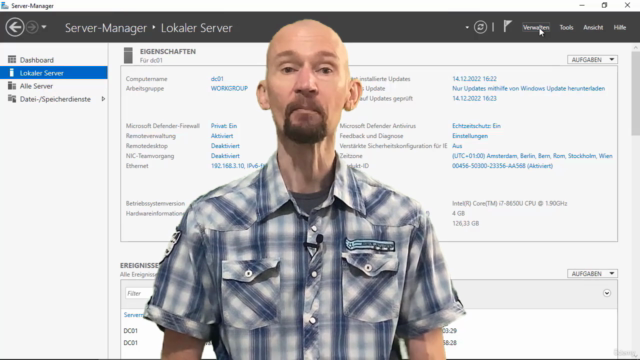Screen dimensions: 640x360
Task: Click the Feedback Einstellungen link
Action: pyautogui.click(x=470, y=136)
